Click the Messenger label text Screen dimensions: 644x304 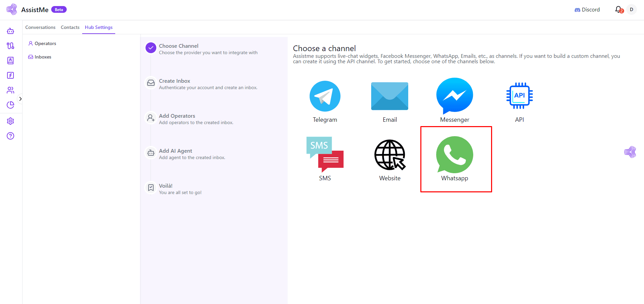point(455,120)
